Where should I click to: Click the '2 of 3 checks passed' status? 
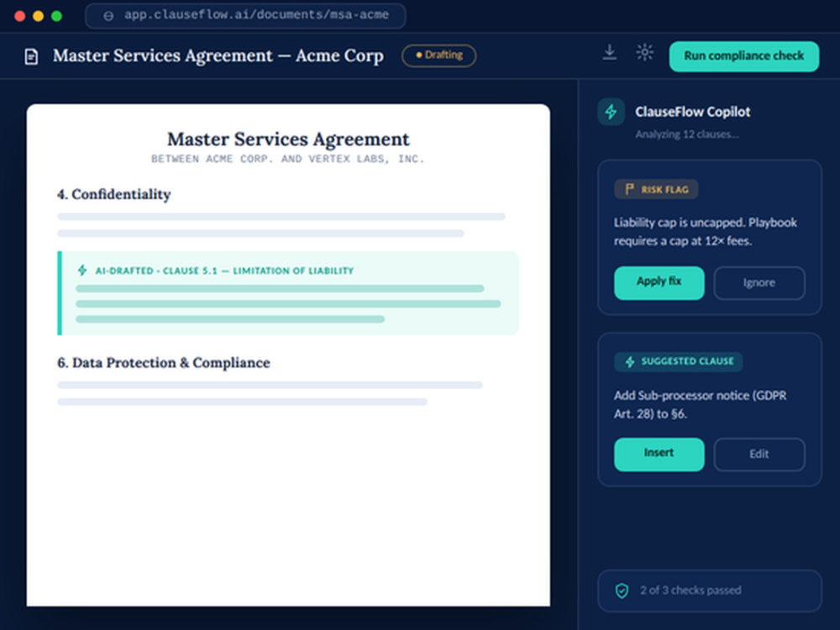pyautogui.click(x=709, y=591)
